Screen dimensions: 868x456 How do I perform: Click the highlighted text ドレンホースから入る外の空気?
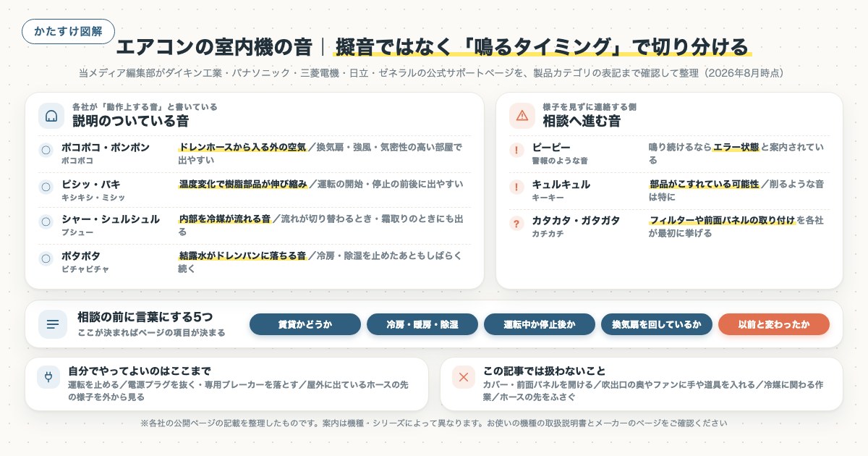tap(243, 147)
